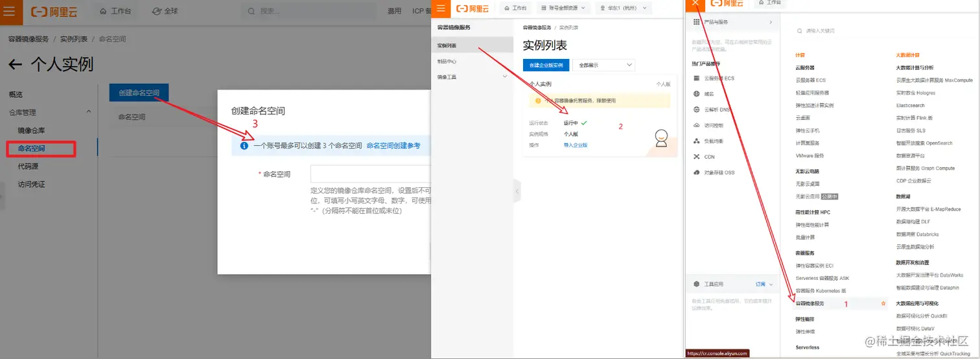Image resolution: width=980 pixels, height=359 pixels.
Task: Click the grid icon beside 产品与服务
Action: click(696, 22)
